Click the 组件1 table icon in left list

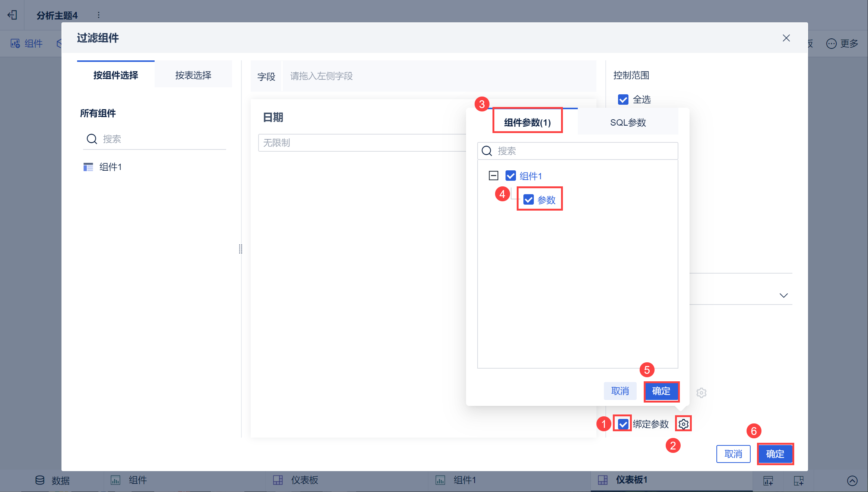[88, 167]
